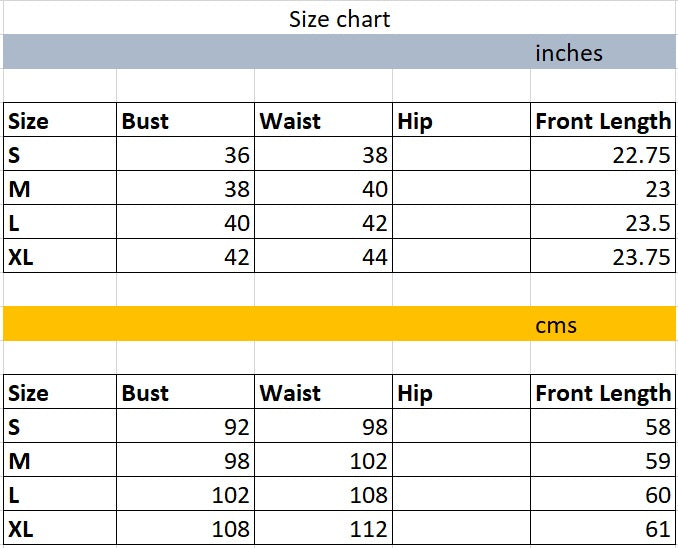This screenshot has height=548, width=678.
Task: Click the Bust value 92 cell
Action: click(186, 427)
